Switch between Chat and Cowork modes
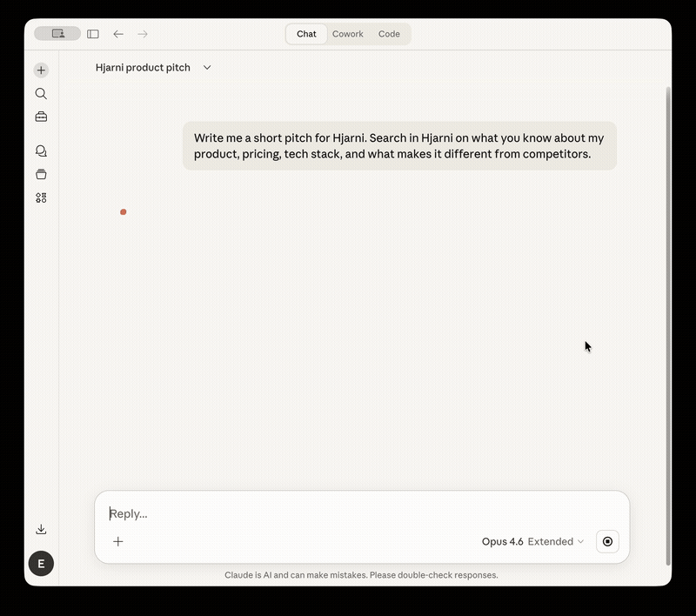696x616 pixels. point(348,34)
